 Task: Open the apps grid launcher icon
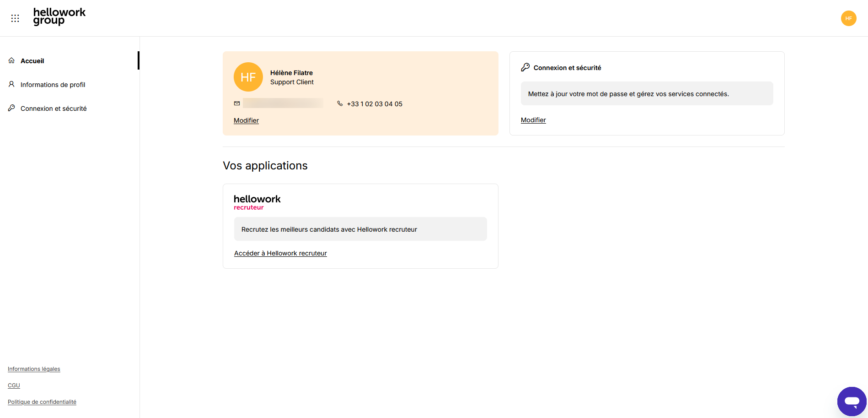pyautogui.click(x=15, y=18)
